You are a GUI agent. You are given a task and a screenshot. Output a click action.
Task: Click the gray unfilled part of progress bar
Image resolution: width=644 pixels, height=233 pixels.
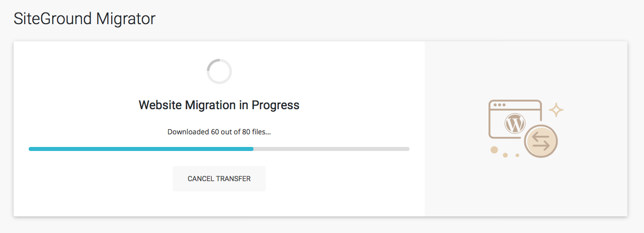click(x=332, y=149)
